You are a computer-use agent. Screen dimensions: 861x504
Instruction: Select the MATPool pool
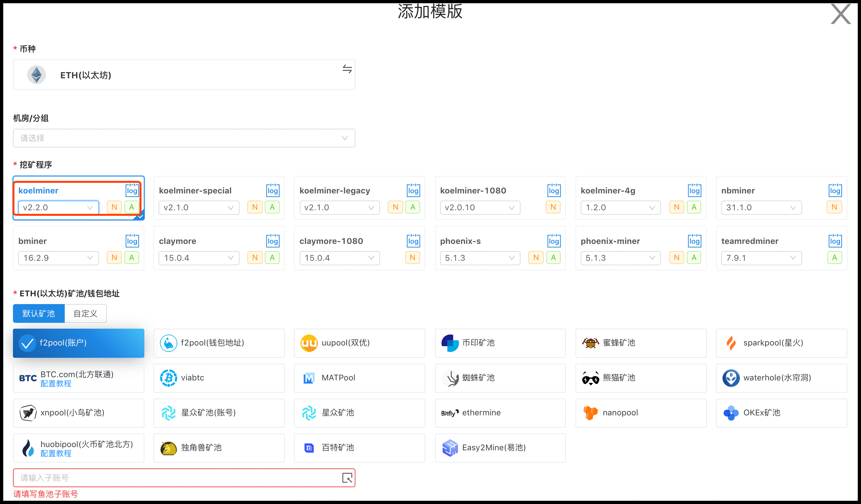click(x=359, y=378)
